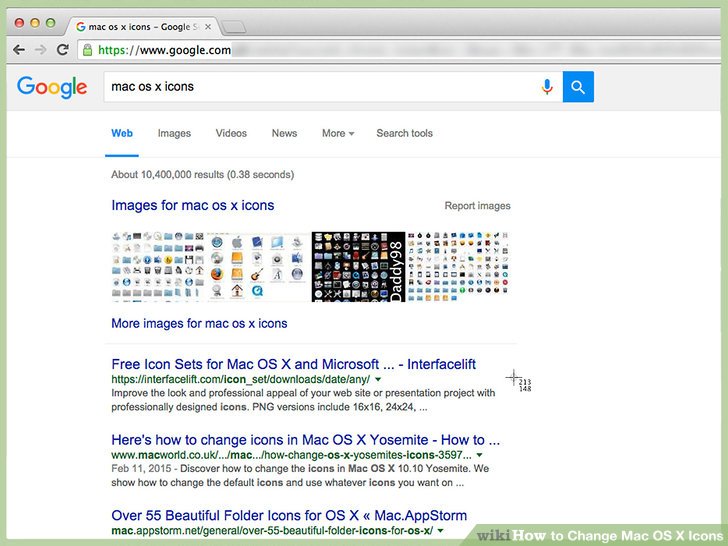Expand the Interfacelift result URL arrow
This screenshot has width=728, height=546.
point(378,380)
